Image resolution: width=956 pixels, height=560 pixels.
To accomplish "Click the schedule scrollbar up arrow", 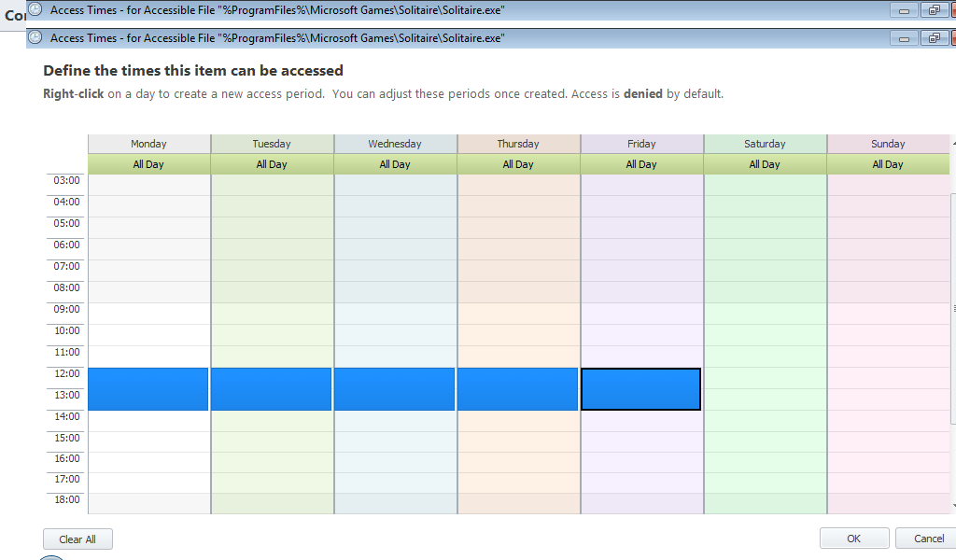I will pos(952,143).
